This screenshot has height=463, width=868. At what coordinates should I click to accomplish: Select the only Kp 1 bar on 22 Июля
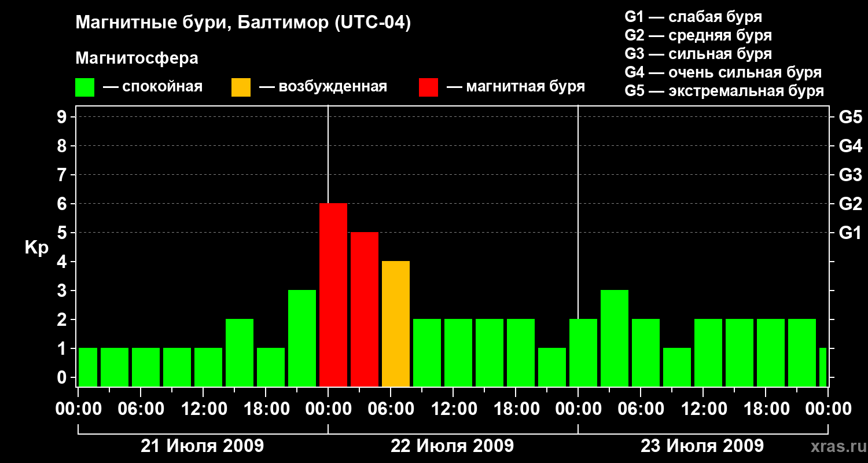click(x=552, y=367)
